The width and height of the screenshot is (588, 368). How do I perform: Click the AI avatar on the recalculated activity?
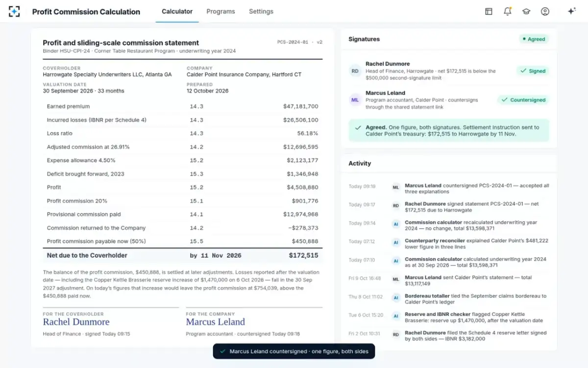click(396, 223)
